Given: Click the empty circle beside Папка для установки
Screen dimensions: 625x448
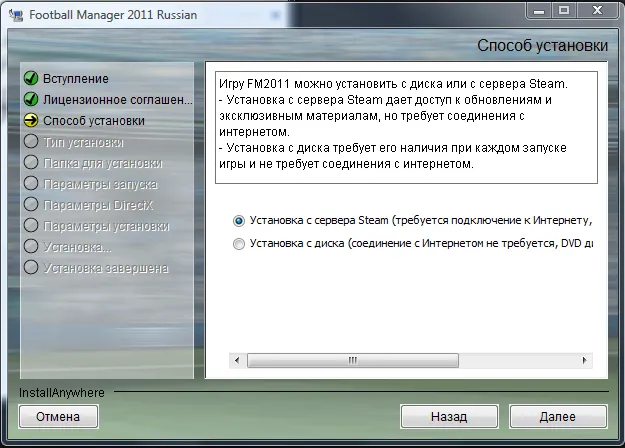Looking at the screenshot, I should [31, 163].
